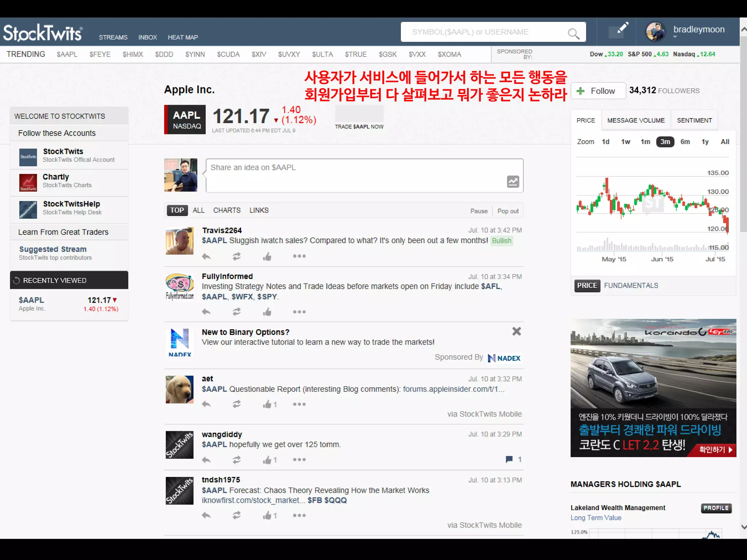Click the $UVXY trending ticker
The image size is (747, 560).
click(289, 54)
